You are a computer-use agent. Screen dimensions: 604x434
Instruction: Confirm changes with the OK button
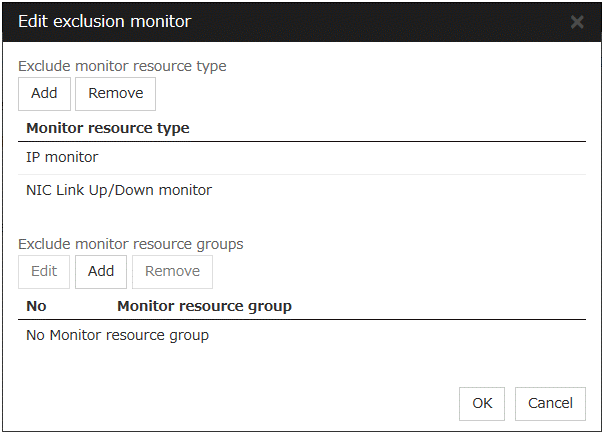pyautogui.click(x=482, y=403)
